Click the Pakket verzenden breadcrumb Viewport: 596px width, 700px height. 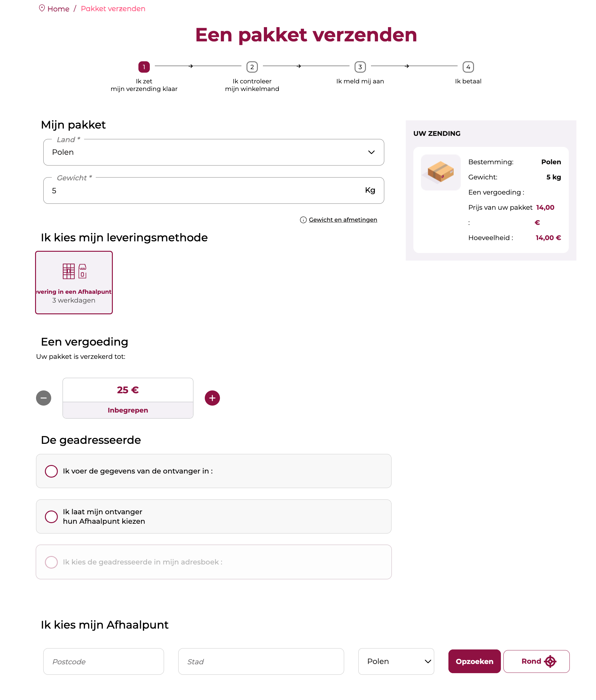click(x=113, y=9)
